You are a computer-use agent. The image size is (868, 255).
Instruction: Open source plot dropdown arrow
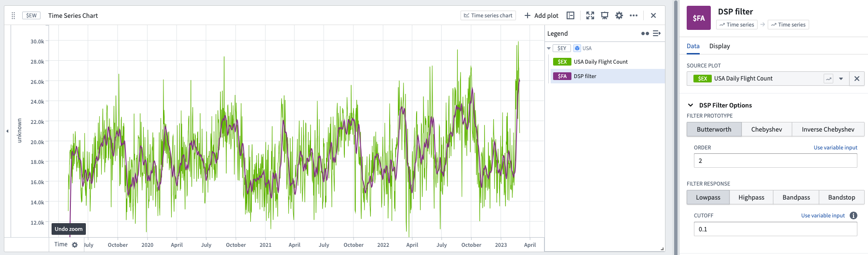click(841, 79)
